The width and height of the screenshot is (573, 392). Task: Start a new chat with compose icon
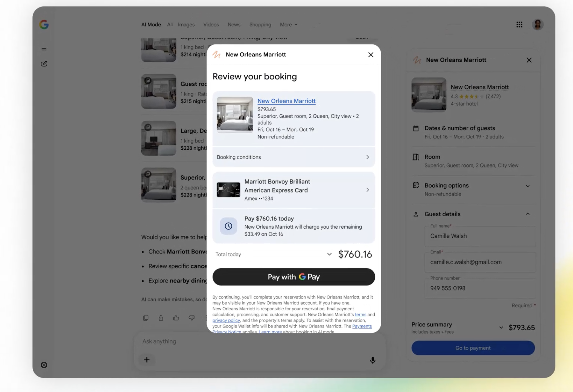[x=44, y=64]
